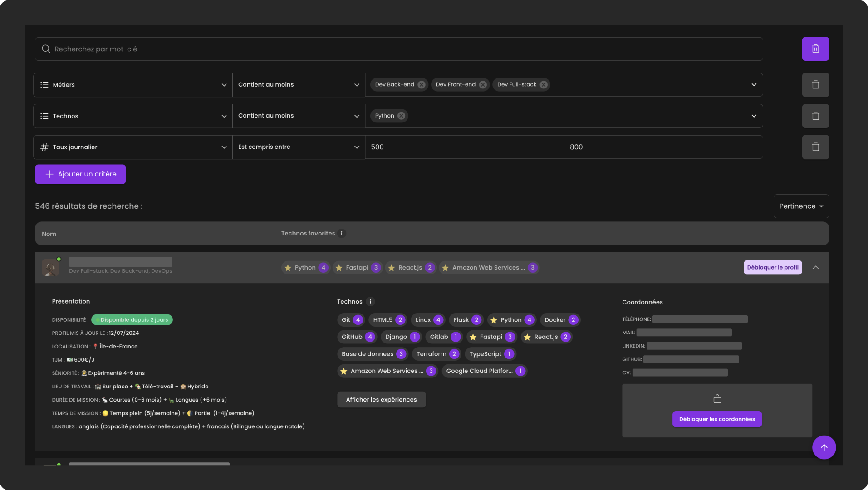The image size is (868, 490).
Task: Click Ajouter un critère button
Action: 80,174
